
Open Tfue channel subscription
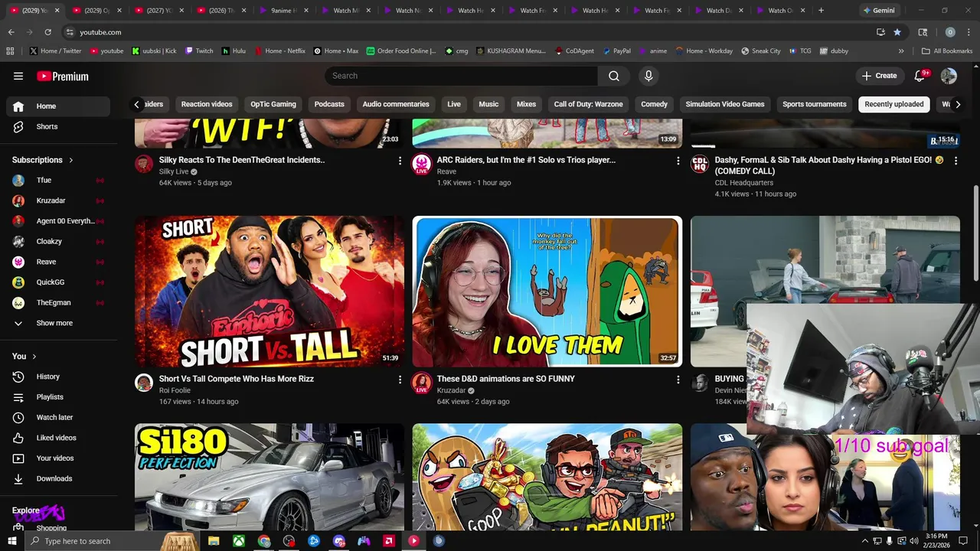click(x=58, y=180)
